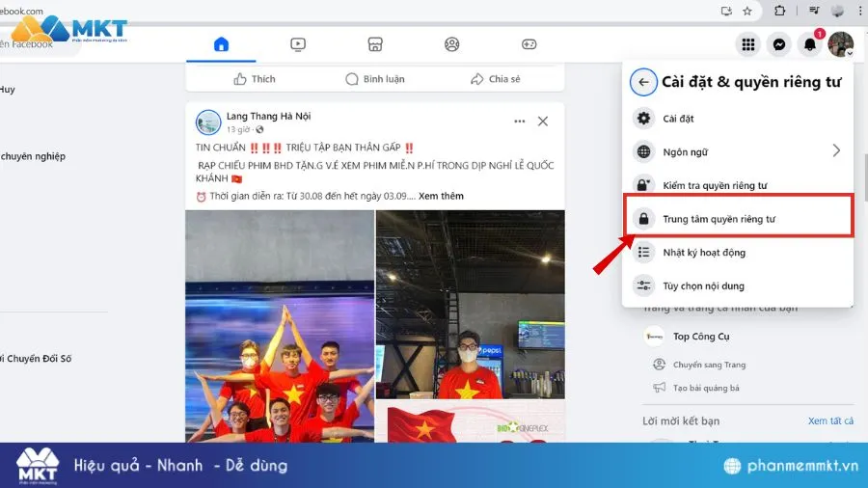The width and height of the screenshot is (868, 488).
Task: Open the browser media control icon
Action: 814,11
